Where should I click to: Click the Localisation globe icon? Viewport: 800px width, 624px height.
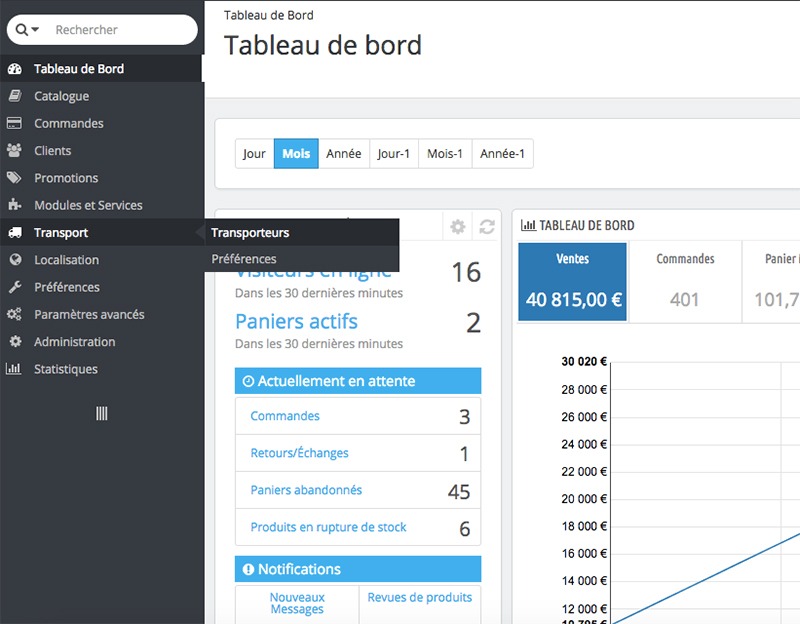point(14,260)
